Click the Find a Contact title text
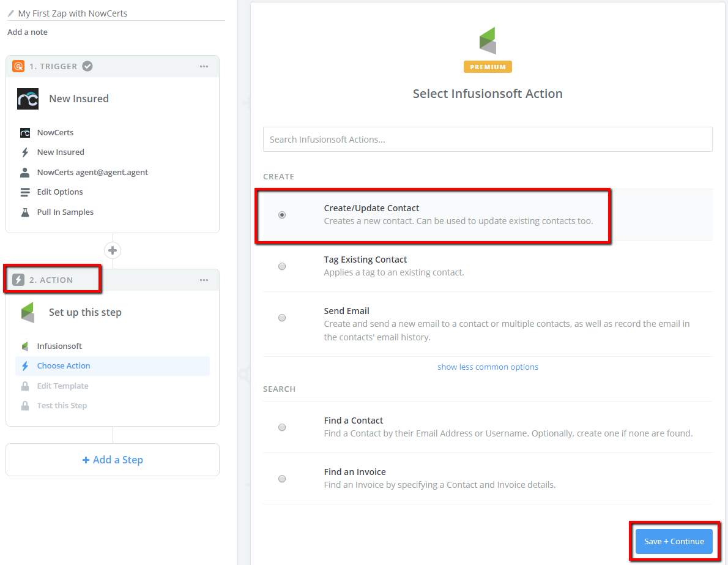Image resolution: width=728 pixels, height=565 pixels. 354,421
